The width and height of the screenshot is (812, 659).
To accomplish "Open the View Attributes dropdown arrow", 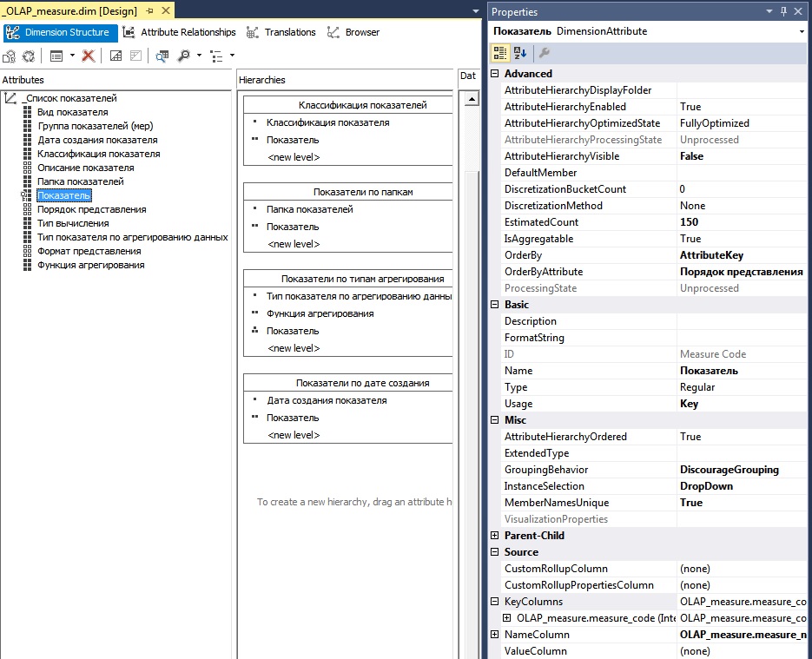I will coord(72,56).
